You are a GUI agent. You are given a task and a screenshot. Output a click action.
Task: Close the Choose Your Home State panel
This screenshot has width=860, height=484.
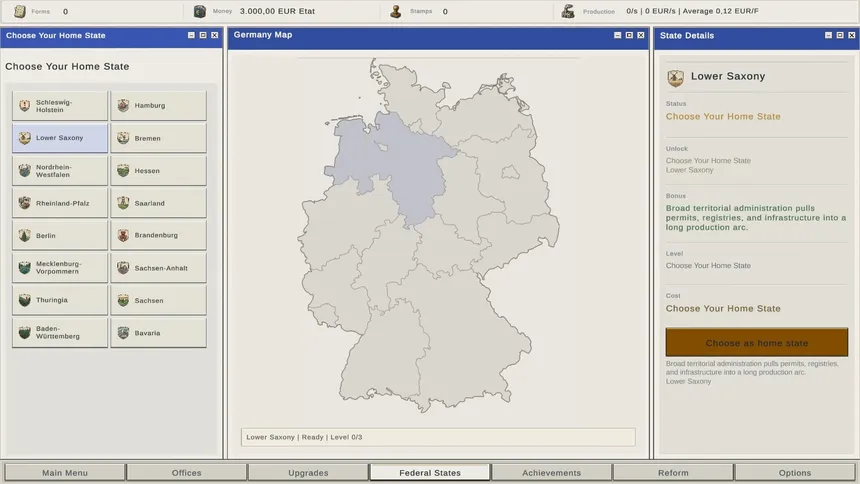[x=214, y=35]
